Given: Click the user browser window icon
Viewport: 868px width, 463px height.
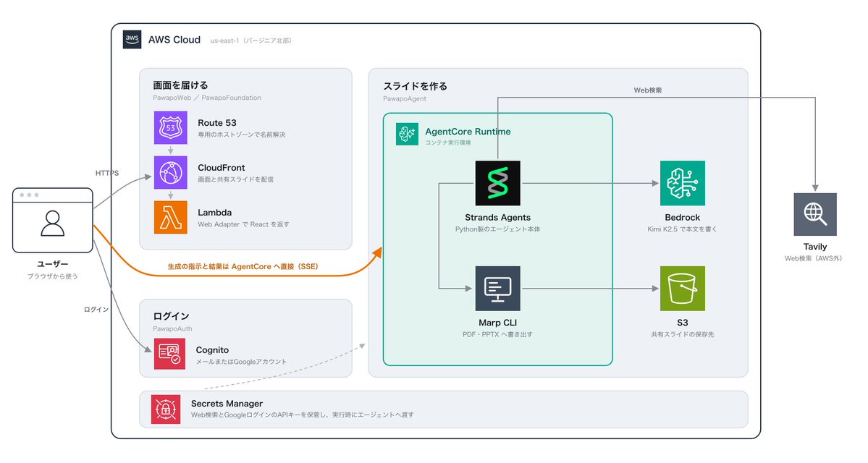Looking at the screenshot, I should (x=53, y=220).
